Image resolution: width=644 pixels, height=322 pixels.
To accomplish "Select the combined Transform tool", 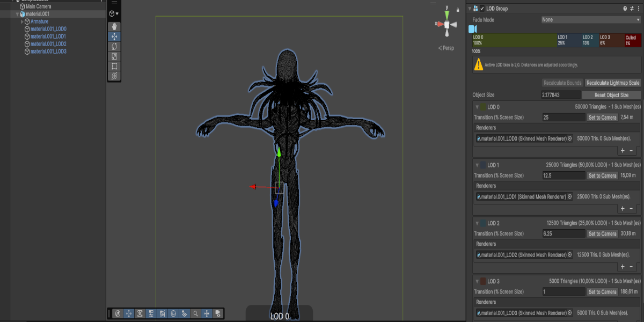I will pos(114,76).
